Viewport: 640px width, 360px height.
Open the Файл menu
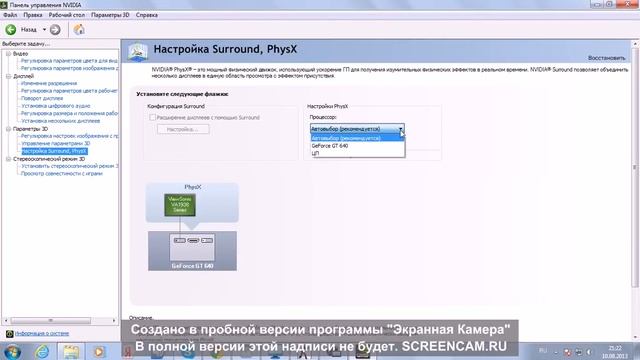(10, 15)
